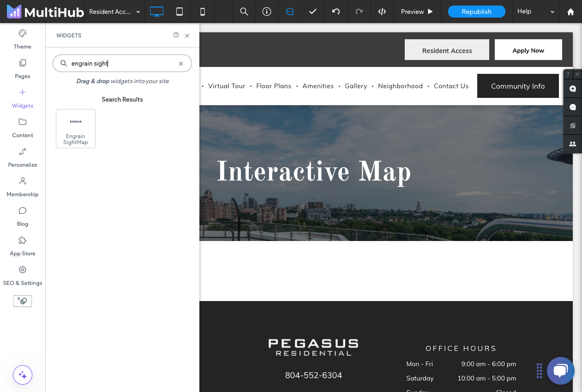Open the Membership panel
Viewport: 582px width, 392px height.
point(23,187)
